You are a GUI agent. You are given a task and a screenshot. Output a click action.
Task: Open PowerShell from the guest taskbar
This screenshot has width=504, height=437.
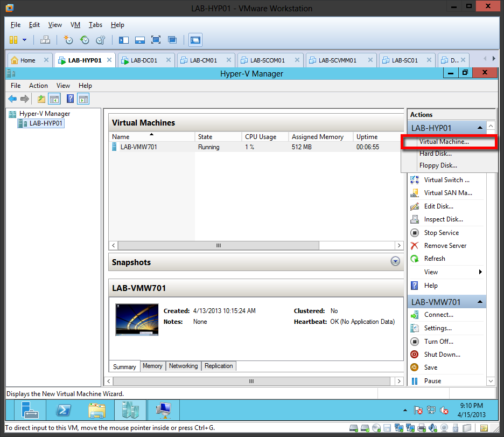tap(63, 411)
